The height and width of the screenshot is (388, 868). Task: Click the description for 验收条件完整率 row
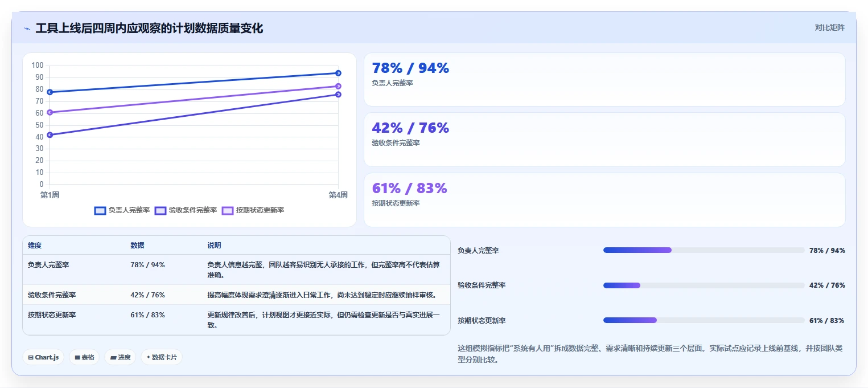click(x=322, y=295)
